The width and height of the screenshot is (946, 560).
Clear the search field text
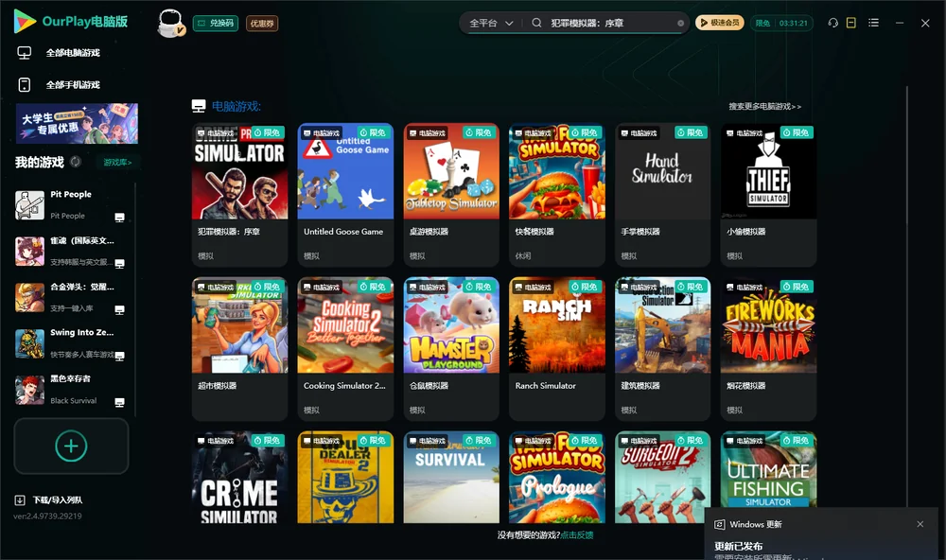pyautogui.click(x=680, y=23)
